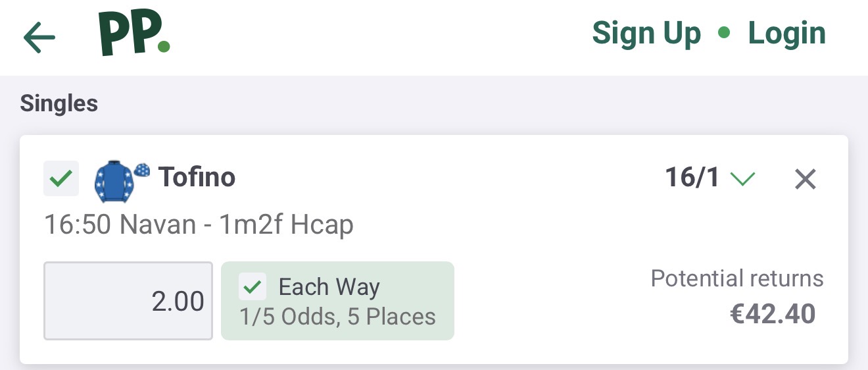Tap the 1/5 Odds, 5 Places terms
The image size is (868, 370).
[x=337, y=317]
